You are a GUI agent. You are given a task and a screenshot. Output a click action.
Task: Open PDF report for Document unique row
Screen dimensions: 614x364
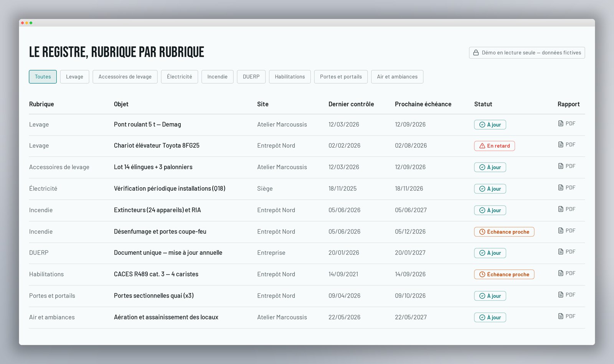(567, 252)
